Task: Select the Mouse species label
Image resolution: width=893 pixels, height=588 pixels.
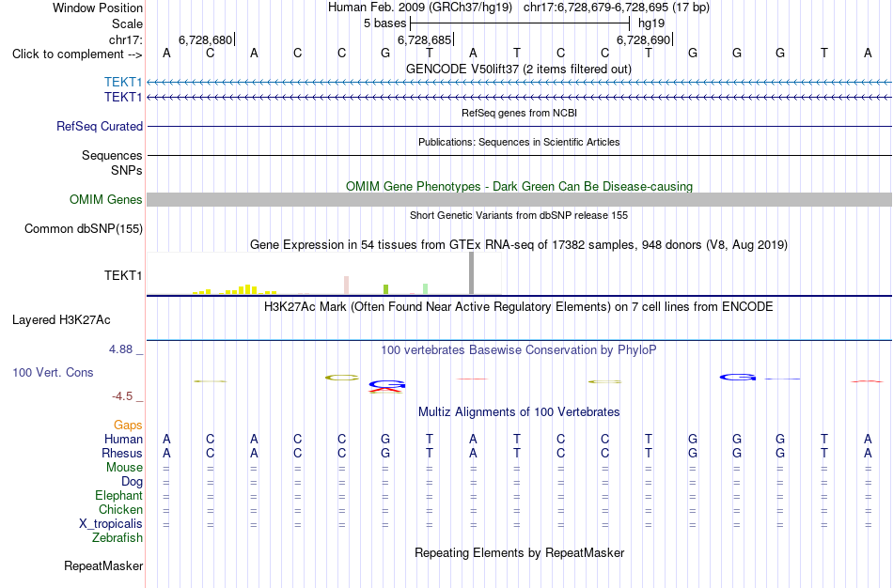Action: click(124, 468)
